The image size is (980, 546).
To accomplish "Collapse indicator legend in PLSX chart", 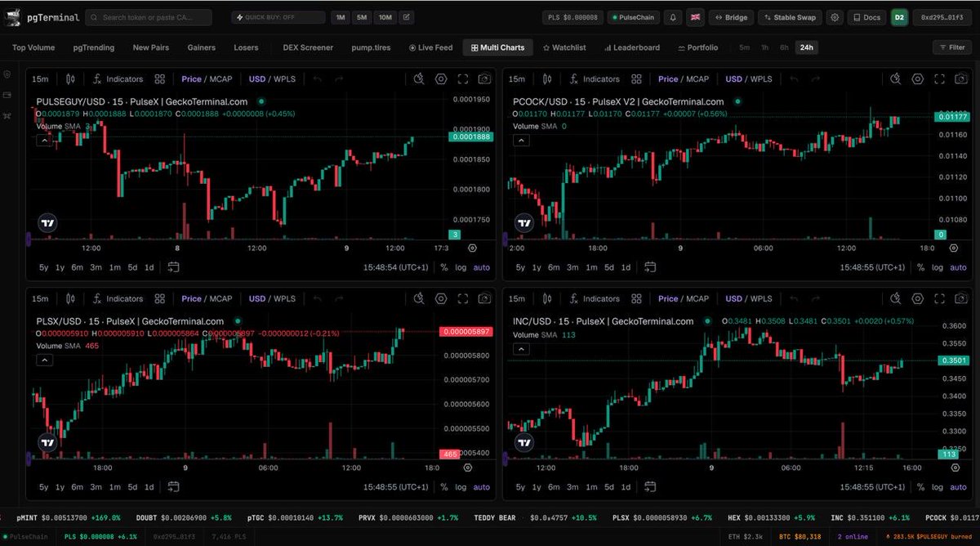I will [43, 360].
